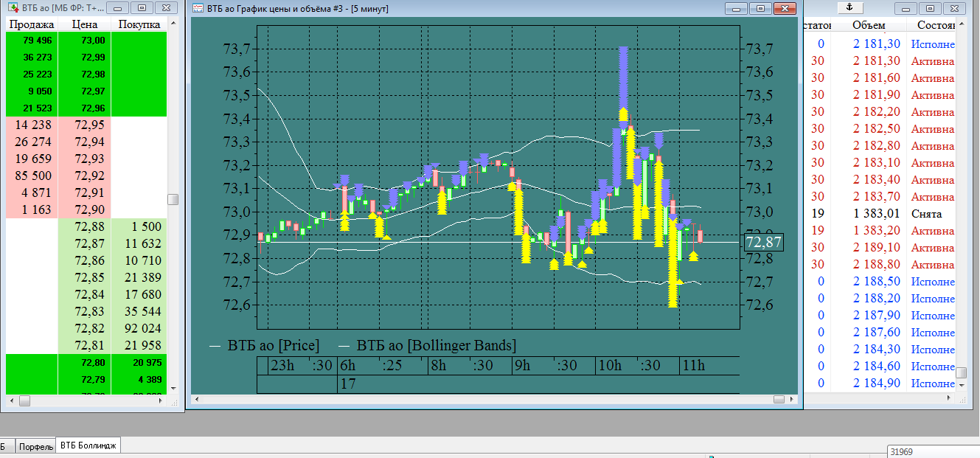Select the 2 183,70 volume cell

point(869,197)
